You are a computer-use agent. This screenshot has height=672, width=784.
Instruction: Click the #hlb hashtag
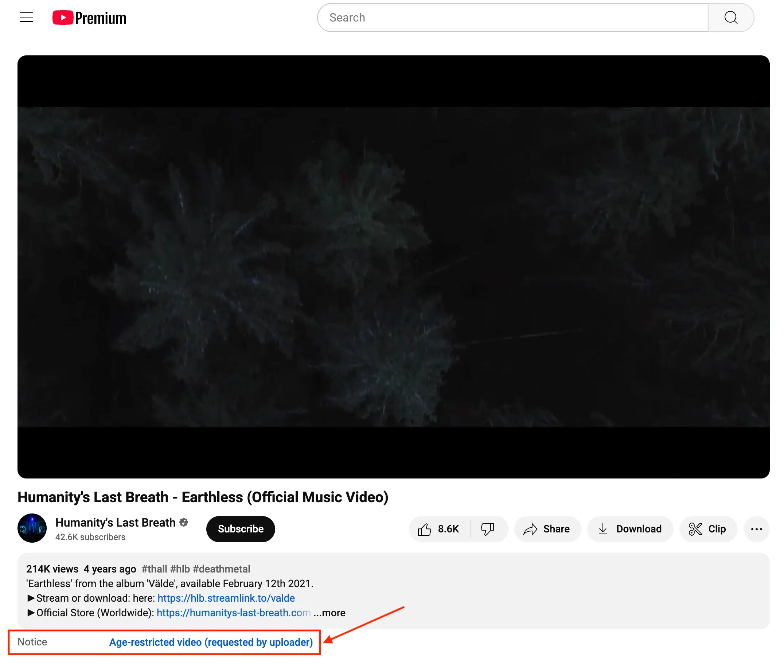180,569
